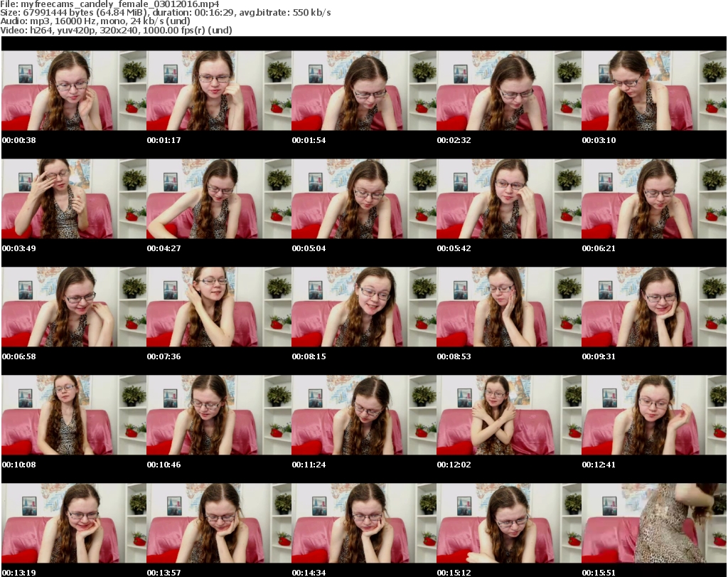This screenshot has width=728, height=577.
Task: Click the 'Audio: mp3, 16000 Hz' info line
Action: pos(95,21)
